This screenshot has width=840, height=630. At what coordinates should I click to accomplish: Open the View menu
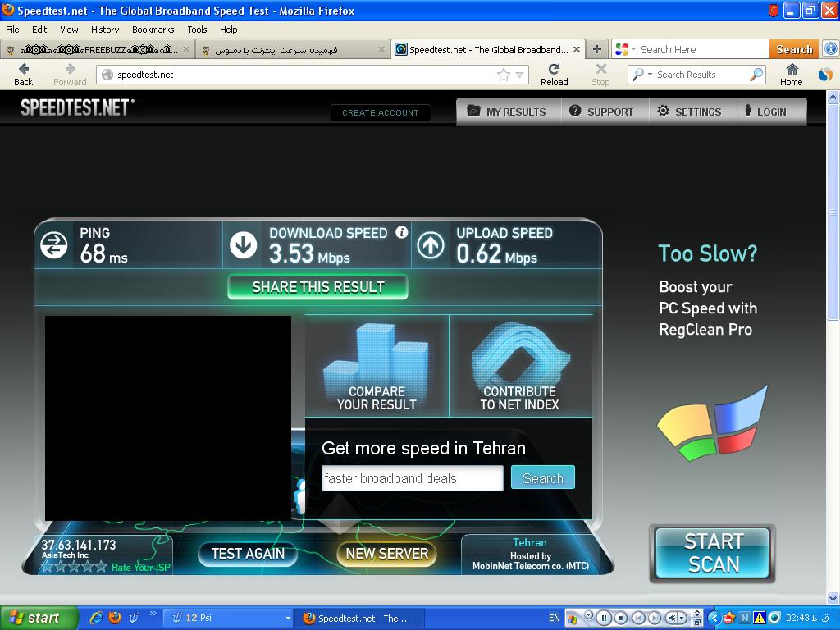click(x=69, y=30)
